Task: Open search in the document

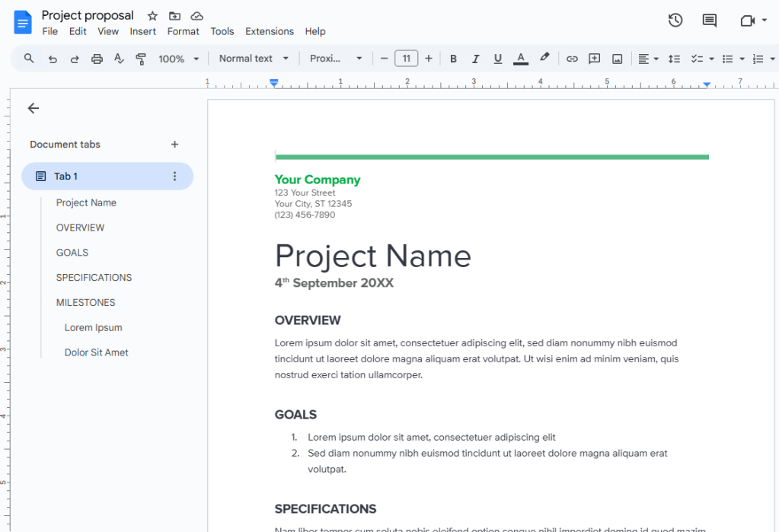Action: [x=28, y=58]
